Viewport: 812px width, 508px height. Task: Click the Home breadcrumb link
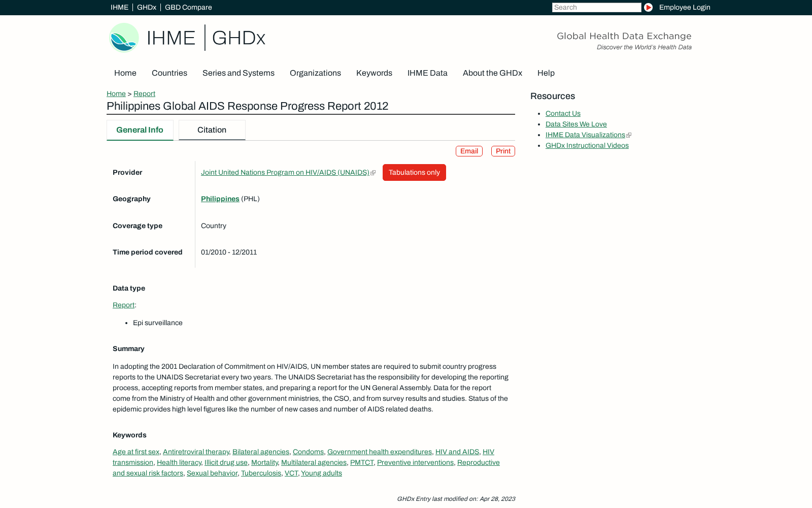(116, 93)
